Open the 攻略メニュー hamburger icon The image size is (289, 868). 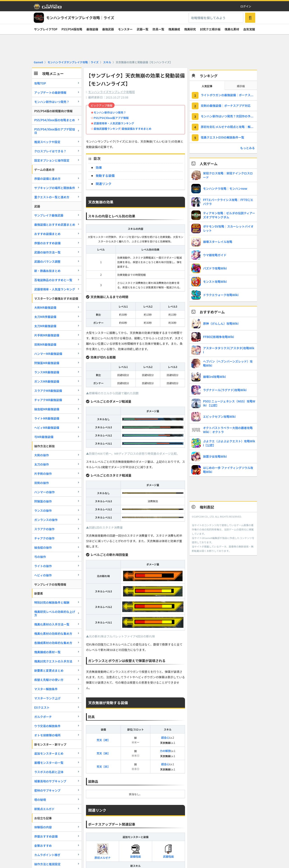tap(36, 73)
